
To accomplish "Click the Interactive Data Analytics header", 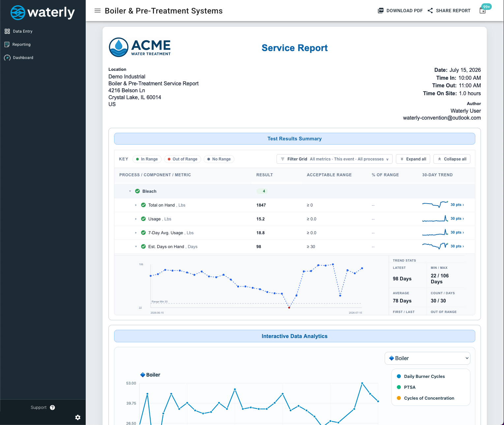I will (x=295, y=336).
